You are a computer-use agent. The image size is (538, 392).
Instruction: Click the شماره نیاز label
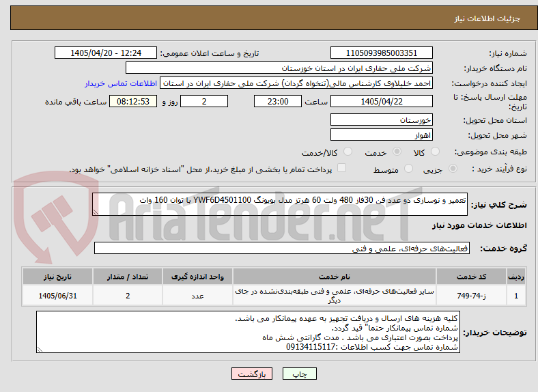(508, 53)
